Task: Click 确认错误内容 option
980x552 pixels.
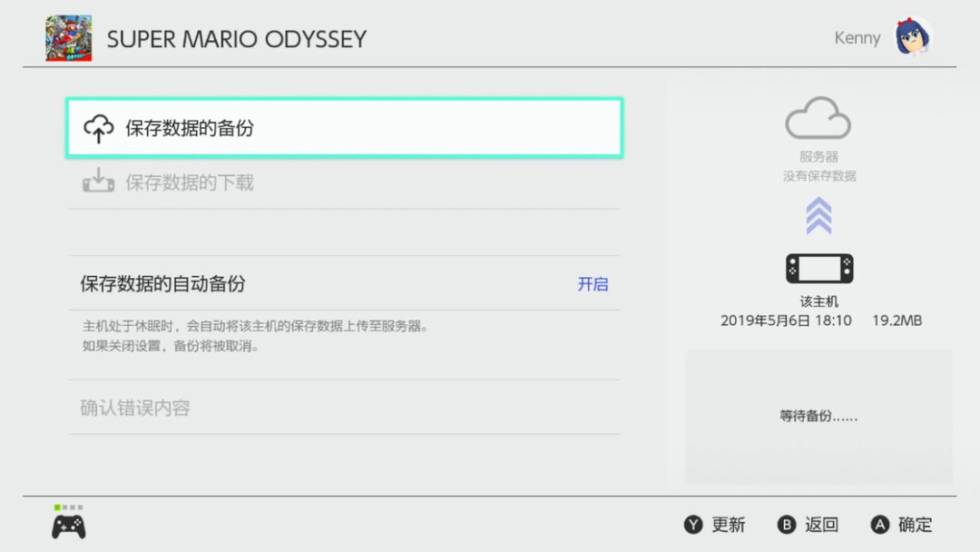Action: click(x=135, y=408)
